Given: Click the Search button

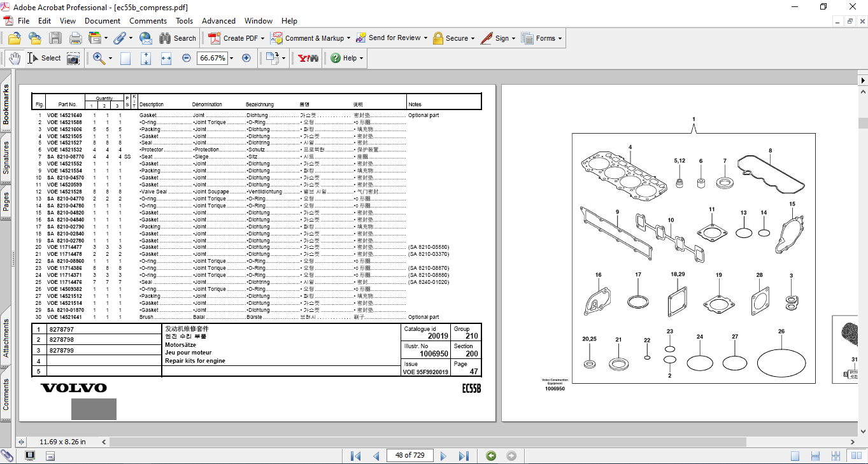Looking at the screenshot, I should tap(178, 38).
